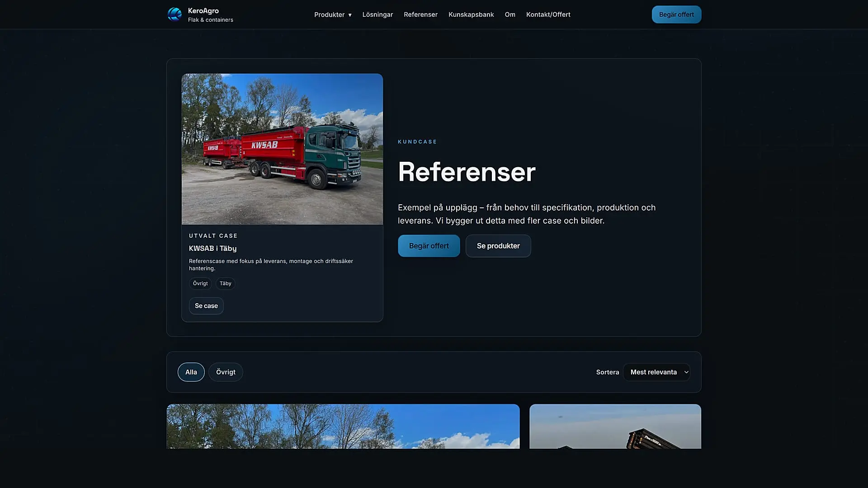Navigate to Lösningar page
This screenshot has height=488, width=868.
(x=377, y=14)
